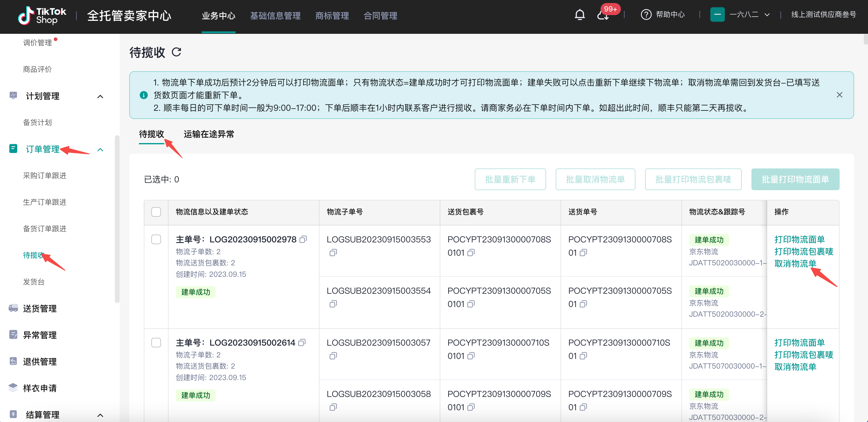
Task: Open 商品评价 in sidebar
Action: pyautogui.click(x=37, y=69)
